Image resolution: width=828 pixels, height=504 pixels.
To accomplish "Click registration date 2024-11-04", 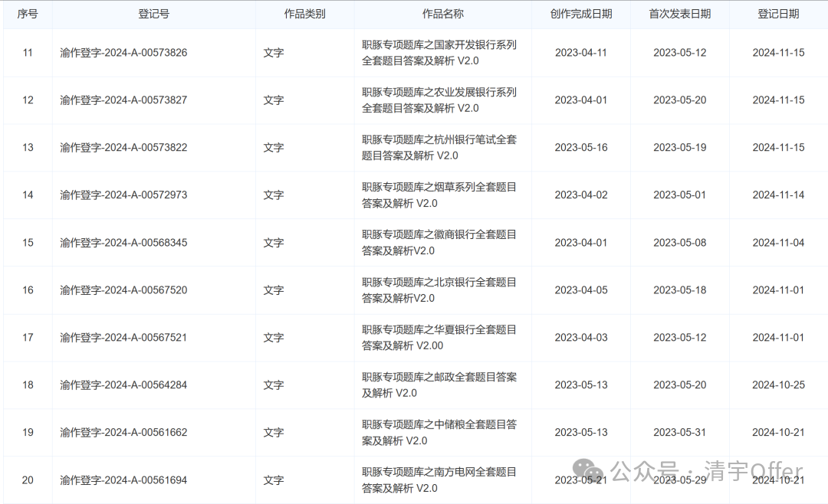I will tap(778, 243).
